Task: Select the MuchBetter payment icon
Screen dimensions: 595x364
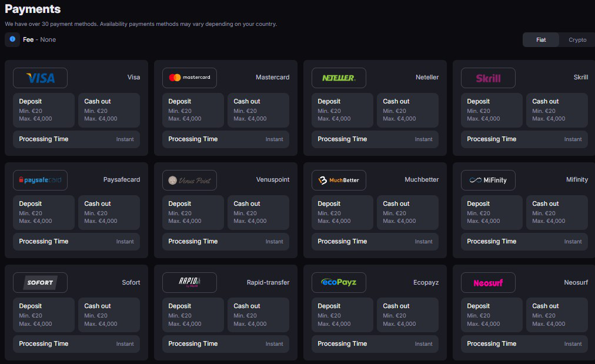Action: [x=339, y=179]
